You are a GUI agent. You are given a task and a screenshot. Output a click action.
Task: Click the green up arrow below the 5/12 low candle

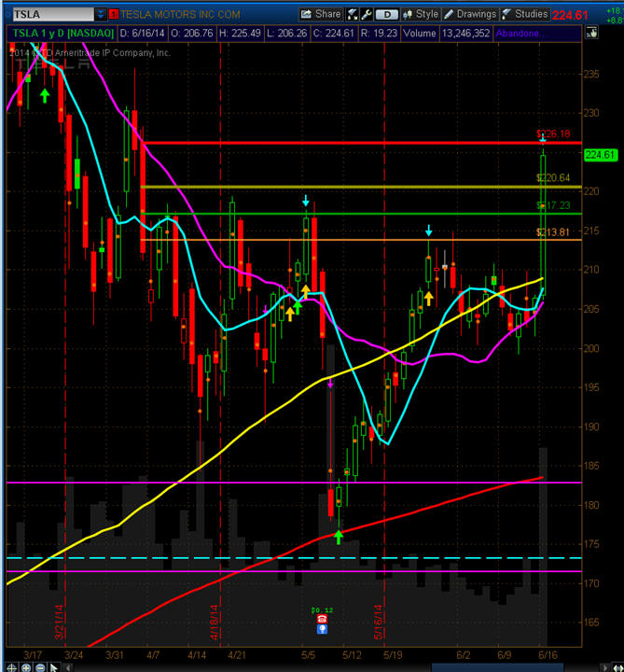pos(339,537)
